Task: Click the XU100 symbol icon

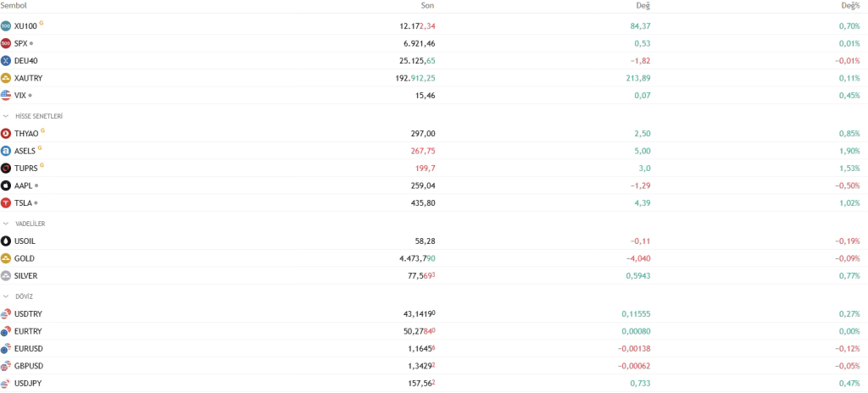Action: (x=6, y=26)
